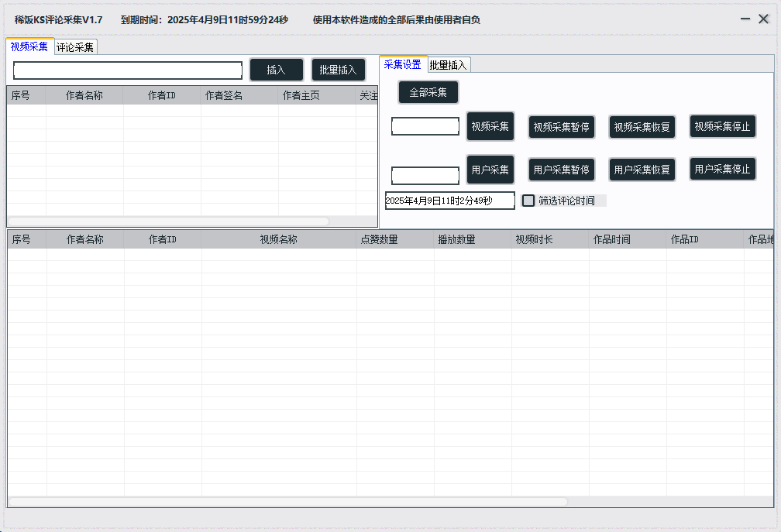Click the 视频采集 start button
781x532 pixels.
pyautogui.click(x=490, y=126)
